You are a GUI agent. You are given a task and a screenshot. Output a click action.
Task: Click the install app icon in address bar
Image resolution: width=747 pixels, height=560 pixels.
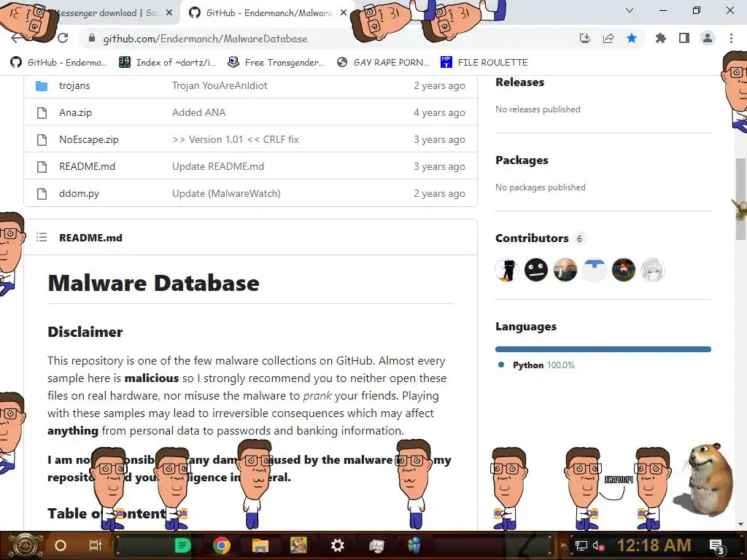pos(584,39)
